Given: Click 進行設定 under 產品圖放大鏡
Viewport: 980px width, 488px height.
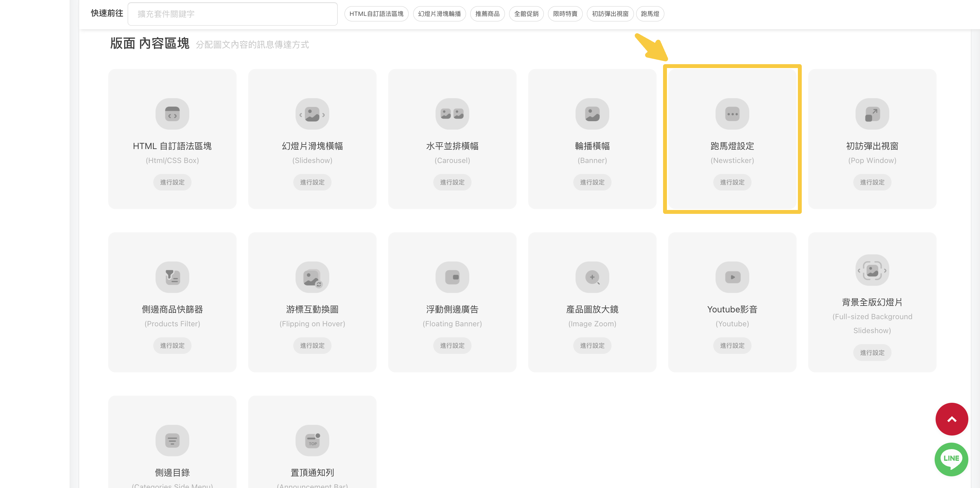Looking at the screenshot, I should click(x=592, y=345).
